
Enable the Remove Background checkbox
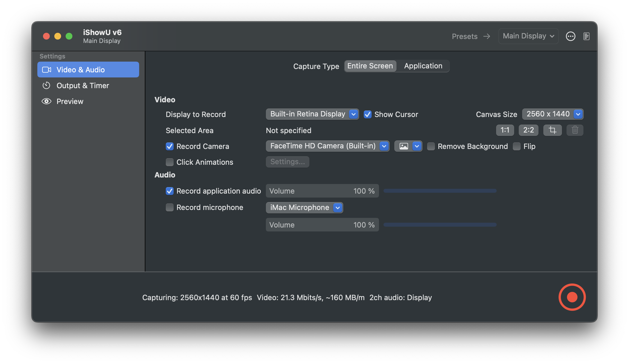(x=431, y=146)
